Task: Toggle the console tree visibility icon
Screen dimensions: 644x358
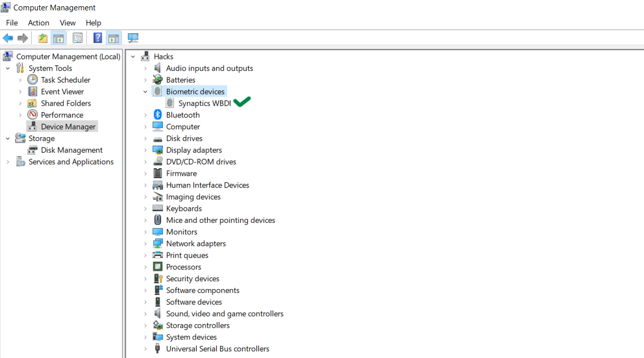Action: click(59, 37)
